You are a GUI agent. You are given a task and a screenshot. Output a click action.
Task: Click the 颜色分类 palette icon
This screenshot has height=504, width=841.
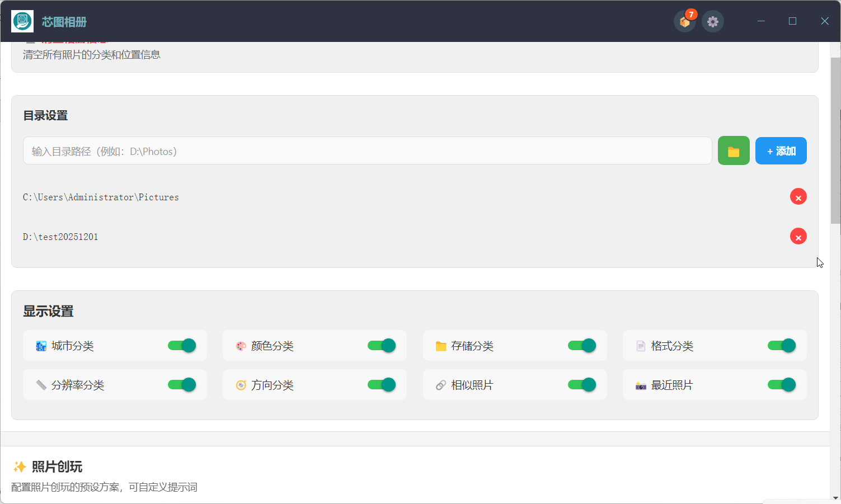pos(241,346)
